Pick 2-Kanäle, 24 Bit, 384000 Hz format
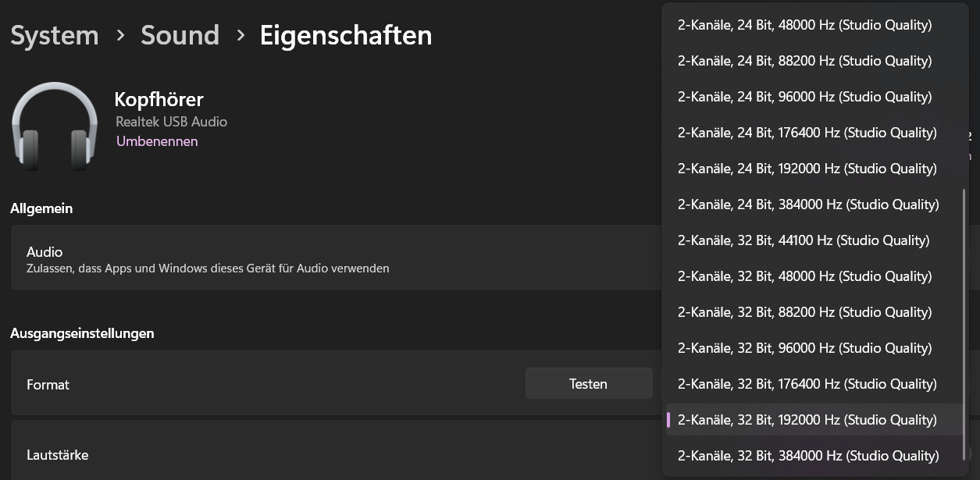This screenshot has height=480, width=980. coord(807,204)
